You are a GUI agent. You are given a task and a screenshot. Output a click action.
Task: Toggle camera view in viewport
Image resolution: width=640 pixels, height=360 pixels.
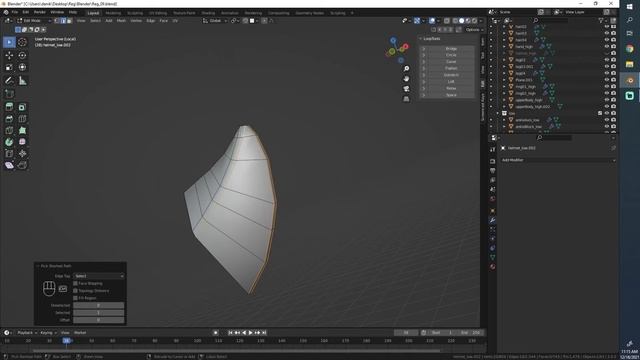(406, 89)
